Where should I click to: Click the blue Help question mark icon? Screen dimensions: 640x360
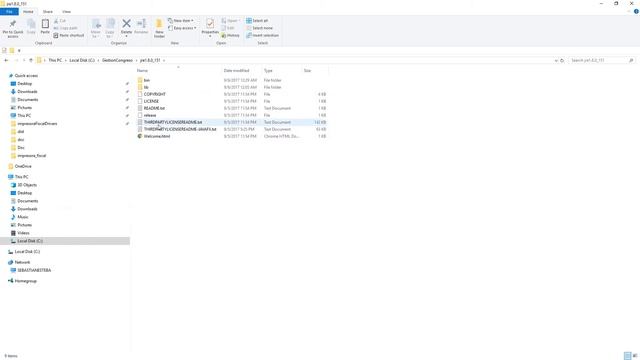(636, 11)
